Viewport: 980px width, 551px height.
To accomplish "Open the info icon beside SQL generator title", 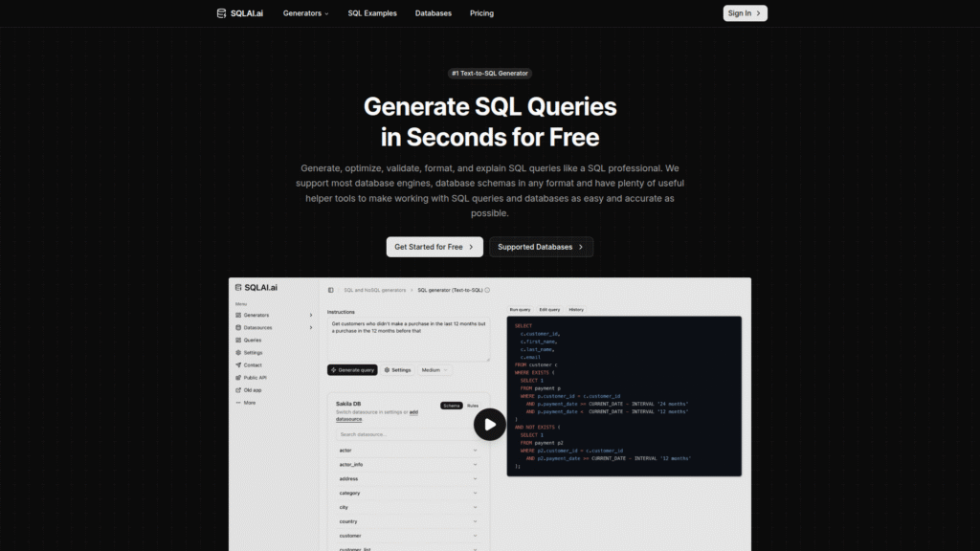I will tap(487, 290).
